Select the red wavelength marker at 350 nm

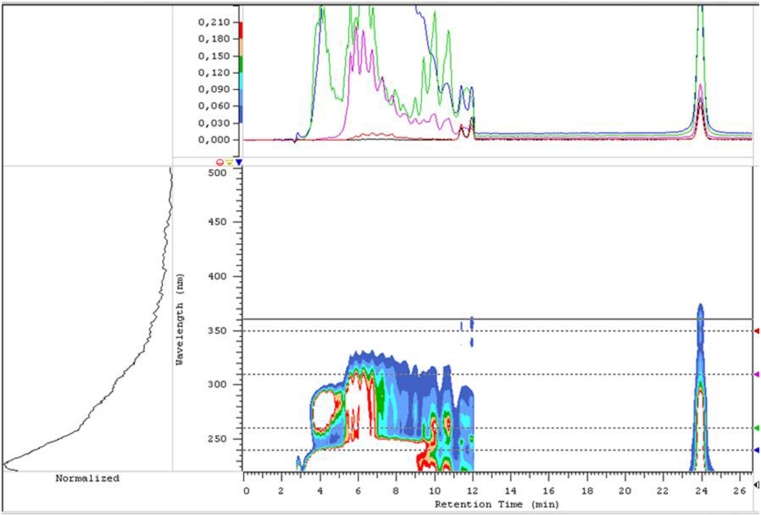click(756, 331)
